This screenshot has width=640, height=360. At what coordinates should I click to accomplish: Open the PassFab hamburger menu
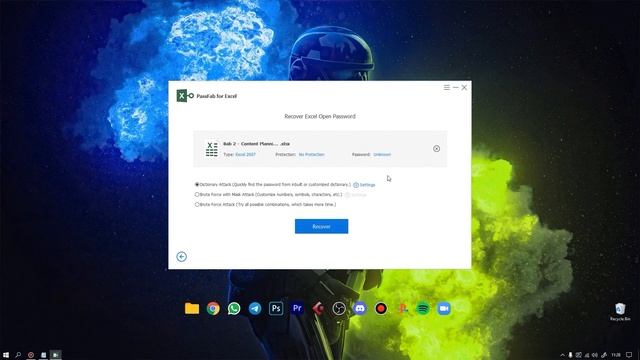pyautogui.click(x=447, y=87)
